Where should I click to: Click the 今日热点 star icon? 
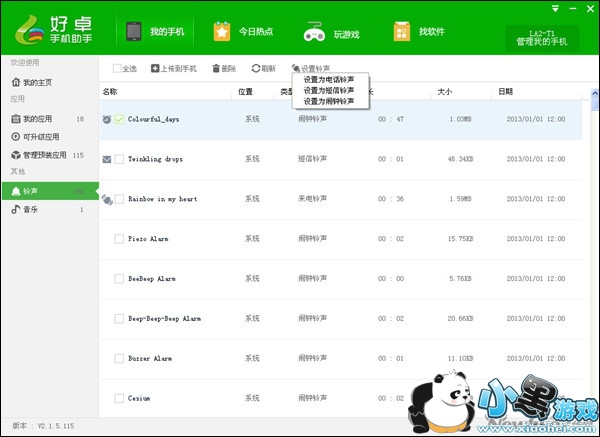[x=222, y=32]
